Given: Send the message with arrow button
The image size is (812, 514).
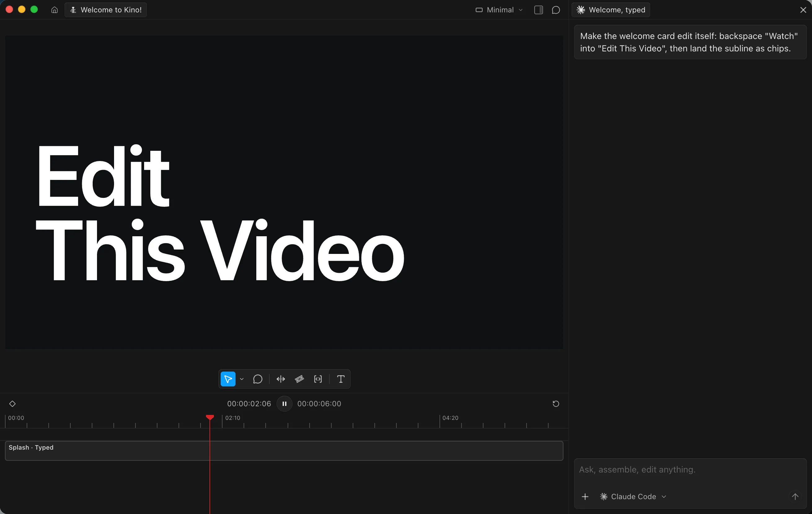Looking at the screenshot, I should point(795,496).
